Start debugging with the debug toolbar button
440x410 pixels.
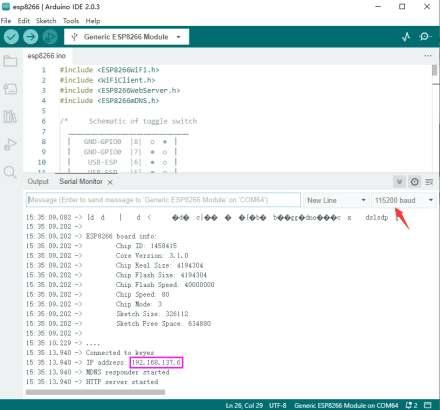click(50, 37)
